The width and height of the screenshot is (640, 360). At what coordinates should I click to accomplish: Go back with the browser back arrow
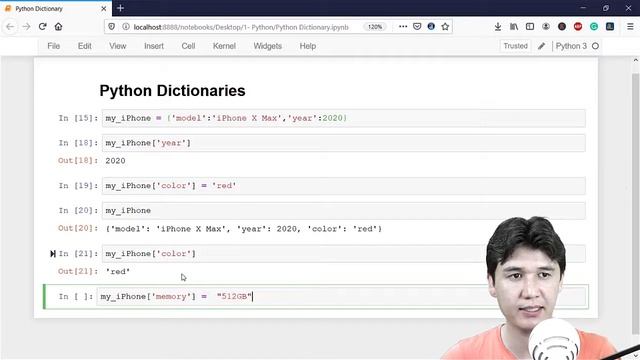coord(10,27)
